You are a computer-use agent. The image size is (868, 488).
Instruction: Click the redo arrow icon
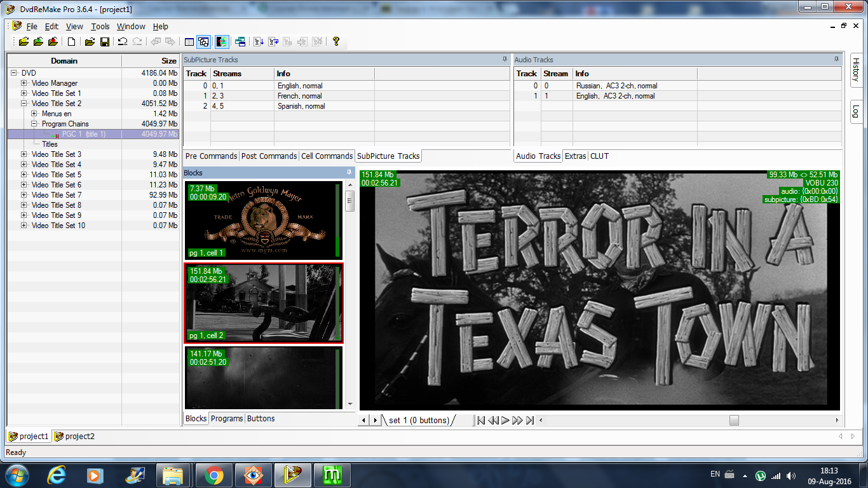click(x=137, y=42)
